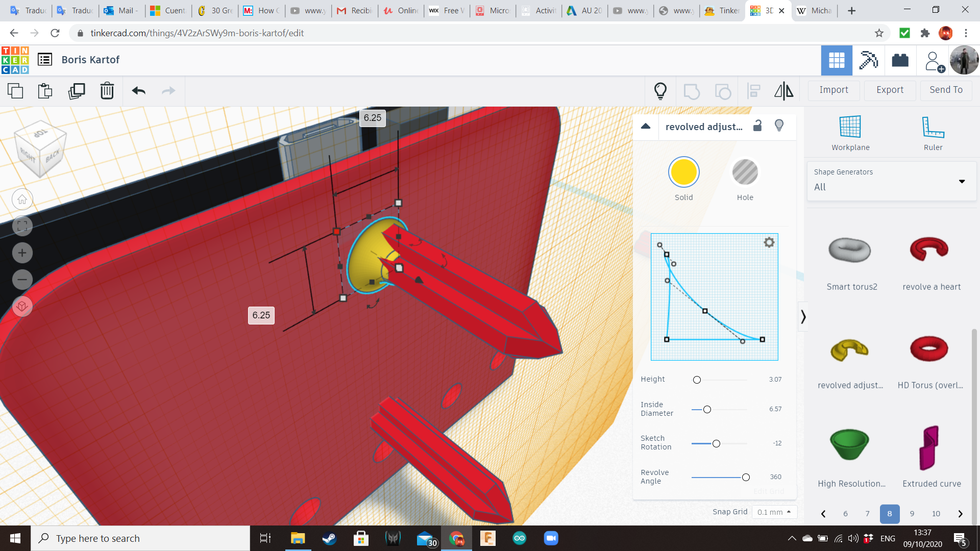The width and height of the screenshot is (980, 551).
Task: Click the Duplicate icon
Action: tap(77, 91)
